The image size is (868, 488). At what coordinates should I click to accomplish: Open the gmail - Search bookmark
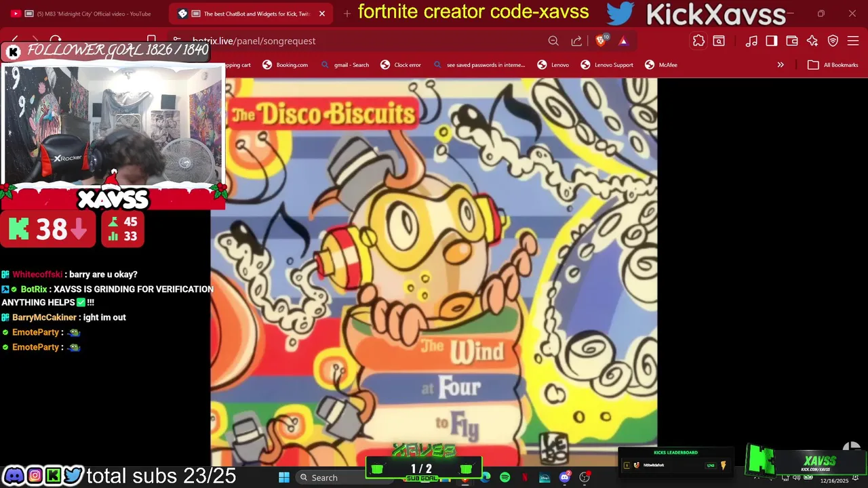click(x=345, y=65)
